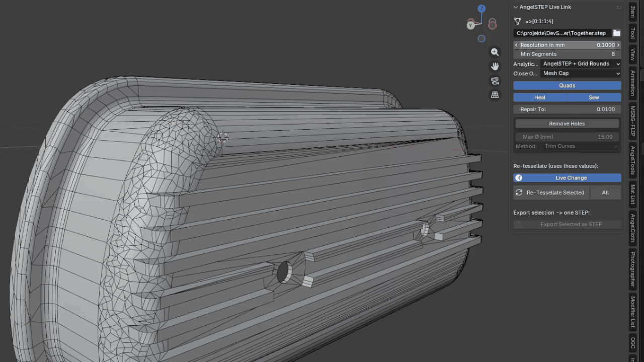Open the Photographer sidebar tab
Image resolution: width=644 pixels, height=362 pixels.
[633, 269]
